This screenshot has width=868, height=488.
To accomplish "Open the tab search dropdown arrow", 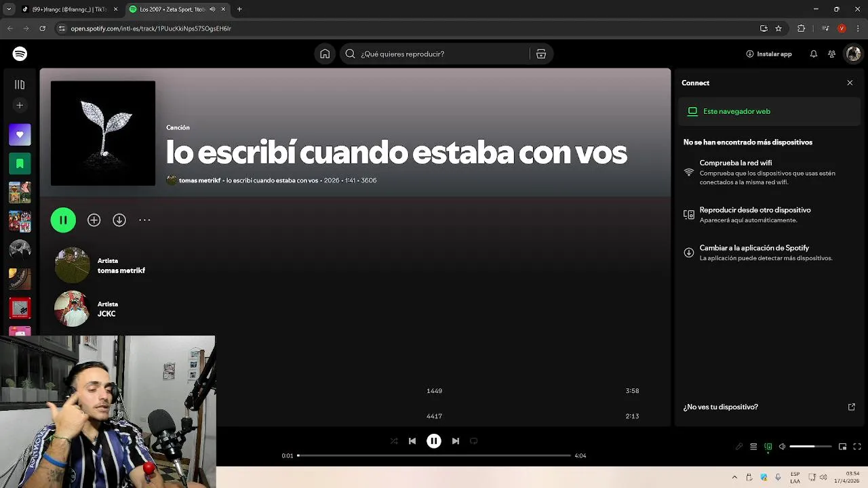I will click(x=9, y=9).
